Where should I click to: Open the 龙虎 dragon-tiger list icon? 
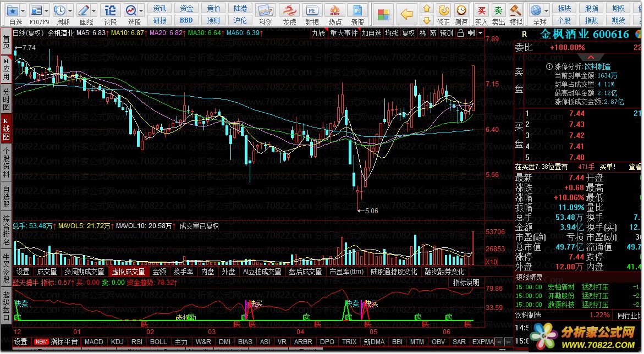point(290,10)
